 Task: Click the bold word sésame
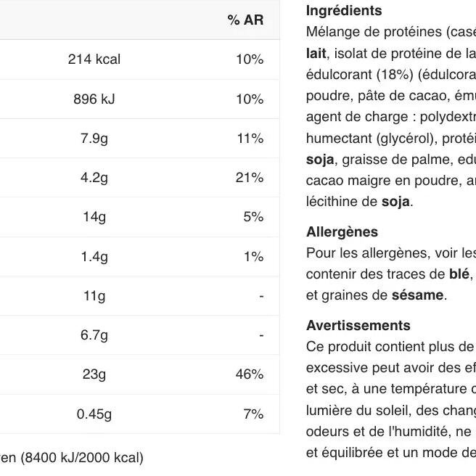click(x=417, y=295)
